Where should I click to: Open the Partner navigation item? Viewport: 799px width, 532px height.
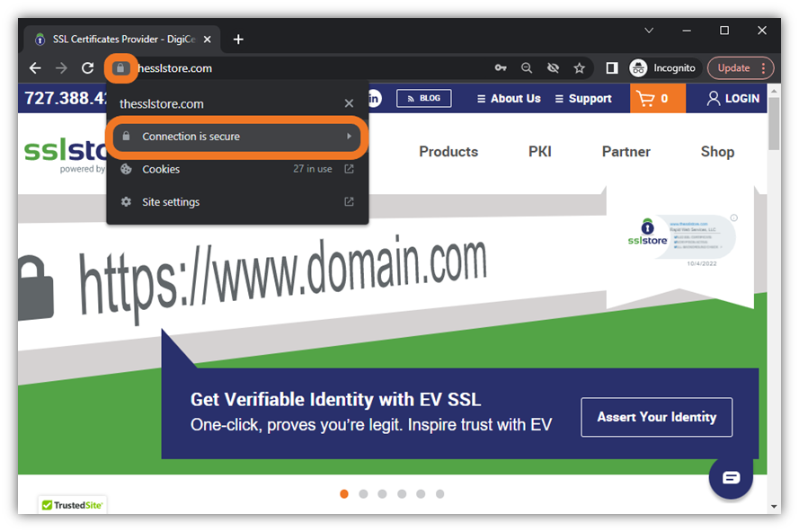(x=626, y=152)
